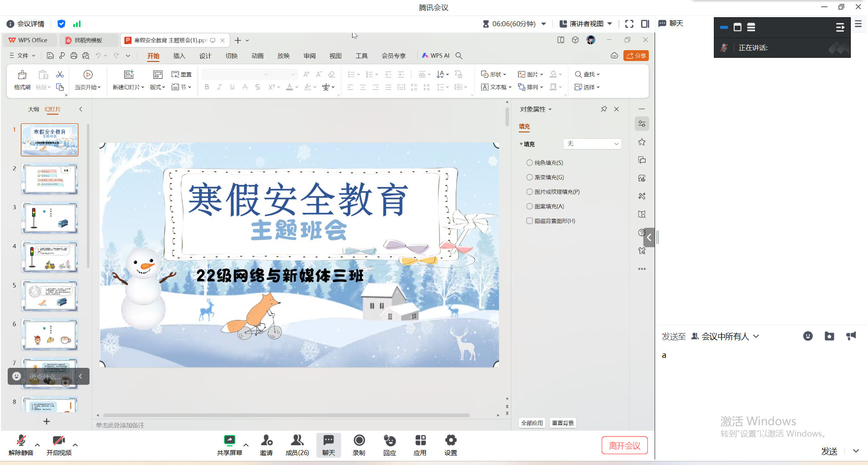Click the pin icon in object properties pane
Screen dimensions: 868x465
(604, 109)
